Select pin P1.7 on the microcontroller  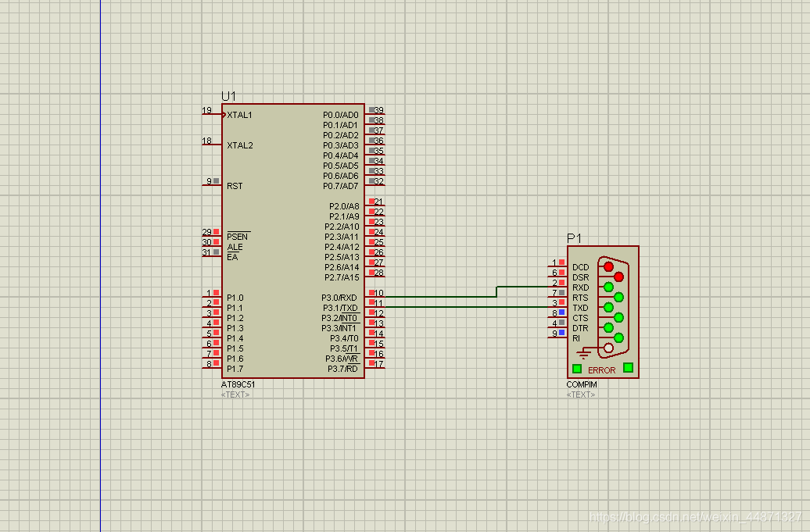(x=235, y=369)
